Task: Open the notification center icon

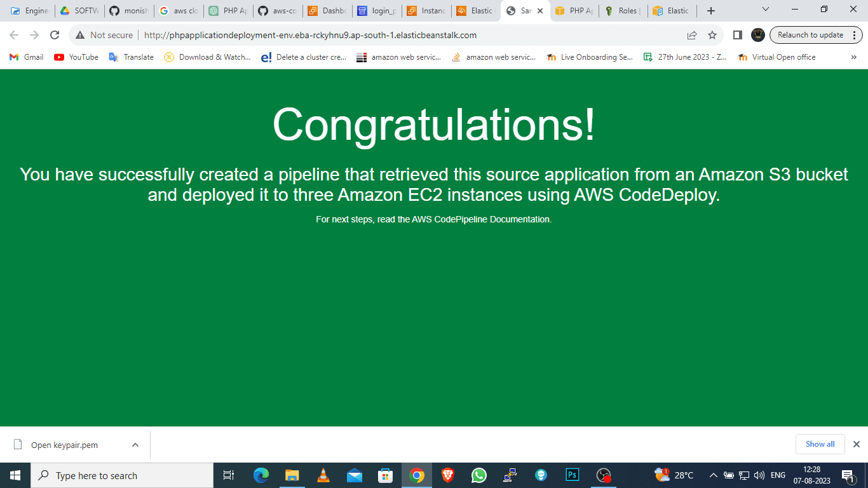Action: click(848, 475)
